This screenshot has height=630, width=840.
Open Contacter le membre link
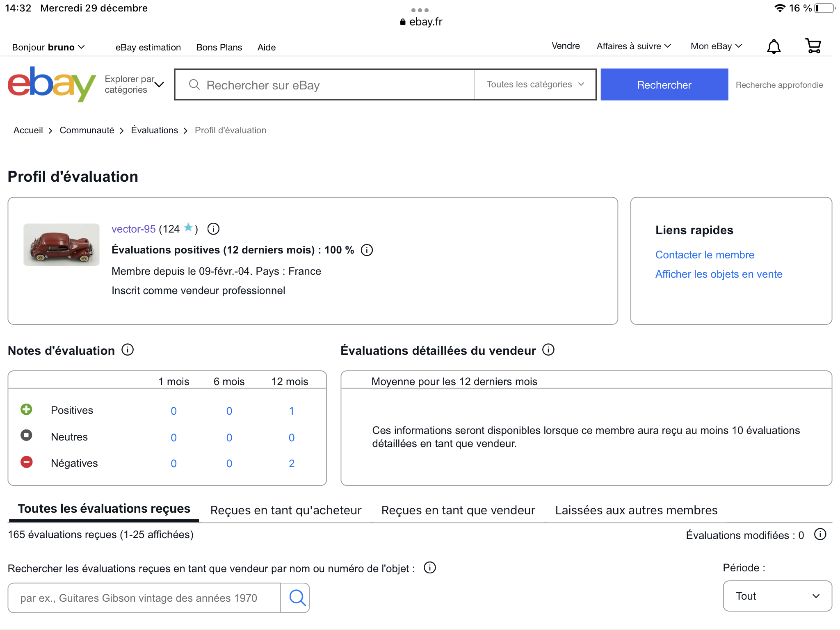click(705, 255)
